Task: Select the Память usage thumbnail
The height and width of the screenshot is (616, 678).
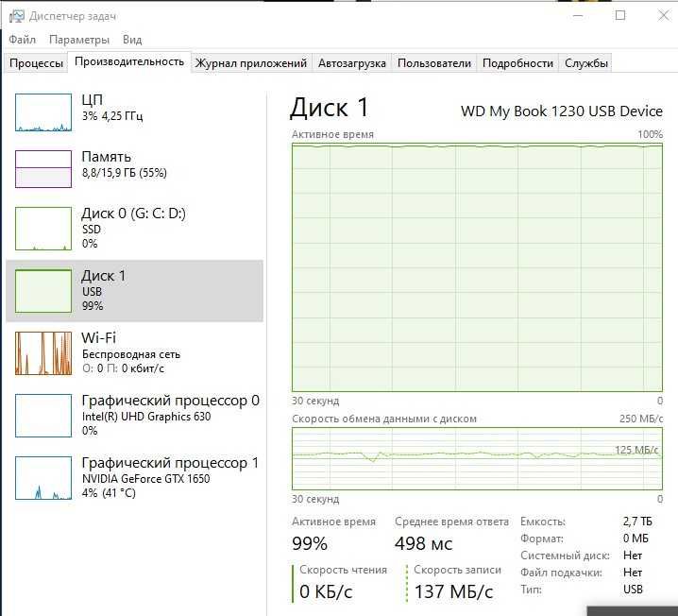Action: point(43,169)
